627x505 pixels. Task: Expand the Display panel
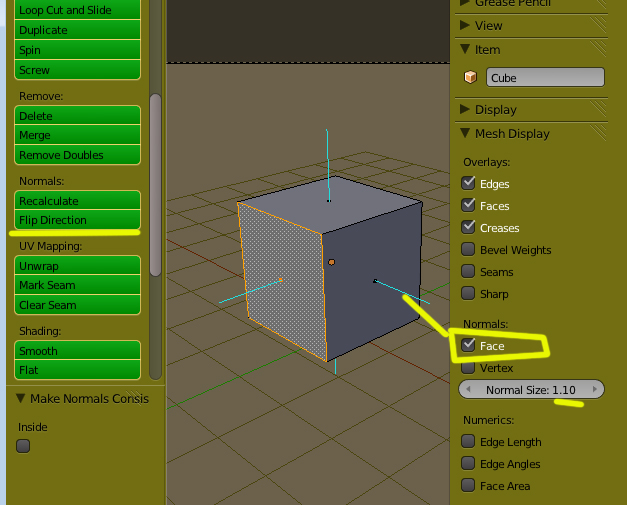coord(465,109)
